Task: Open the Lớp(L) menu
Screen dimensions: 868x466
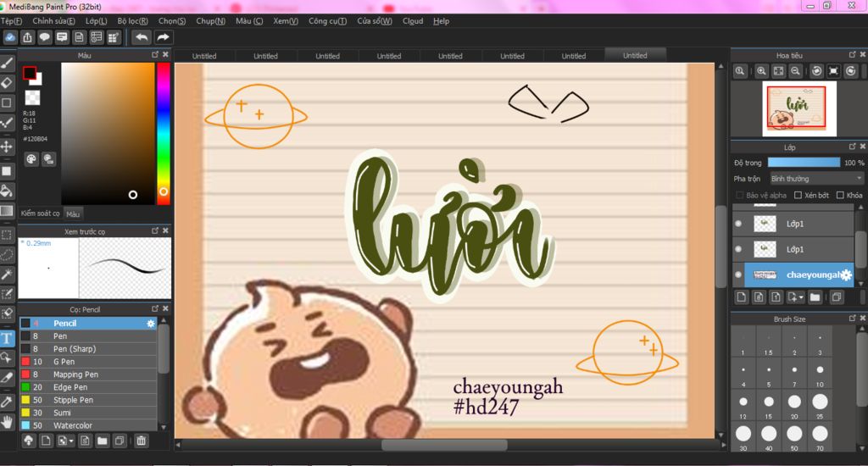Action: tap(97, 21)
